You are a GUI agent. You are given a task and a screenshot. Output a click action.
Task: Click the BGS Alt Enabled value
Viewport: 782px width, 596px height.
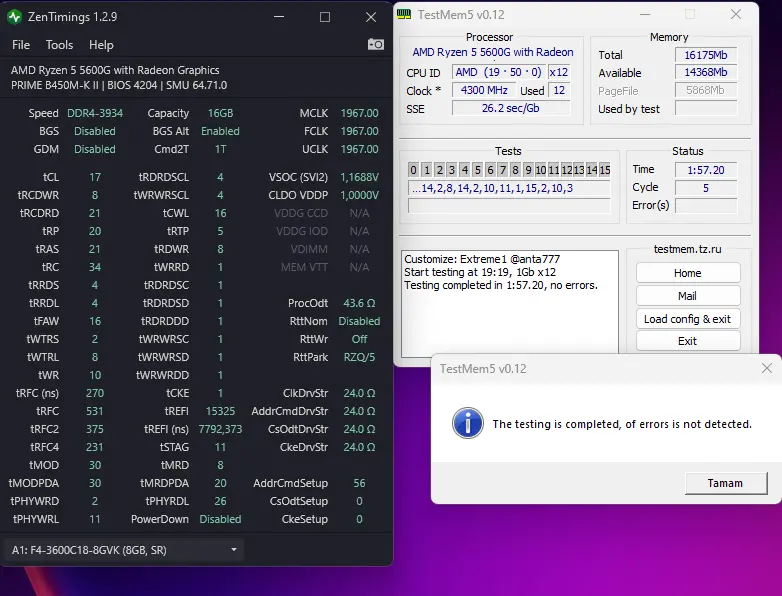[220, 131]
